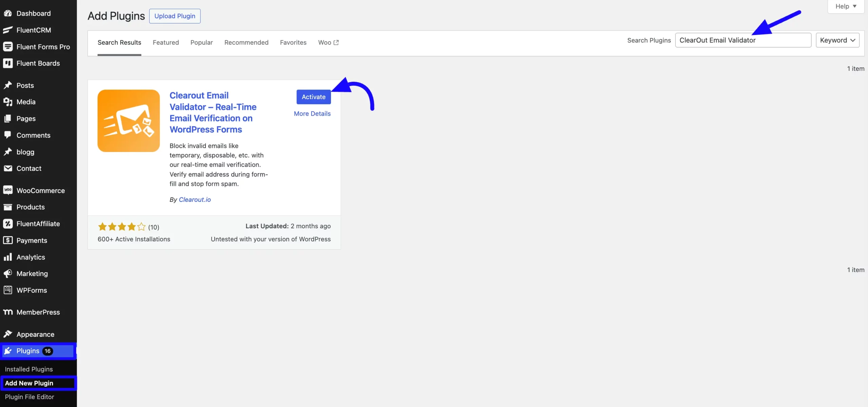Click the Woo external link icon

pyautogui.click(x=336, y=42)
